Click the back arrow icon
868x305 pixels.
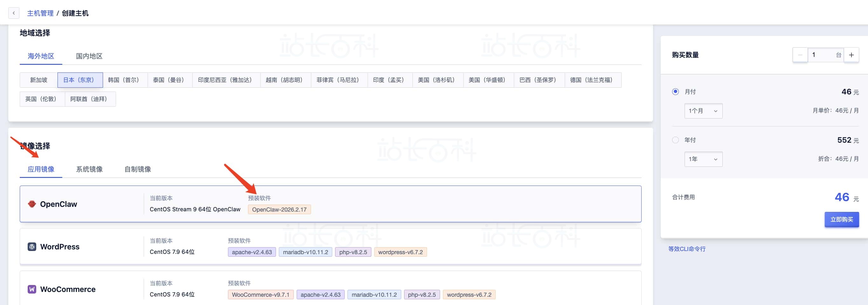(x=13, y=13)
